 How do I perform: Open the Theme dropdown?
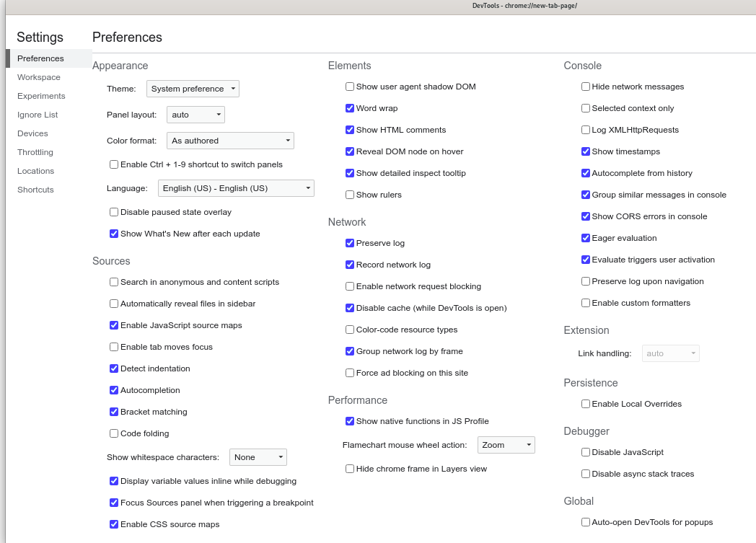point(193,89)
